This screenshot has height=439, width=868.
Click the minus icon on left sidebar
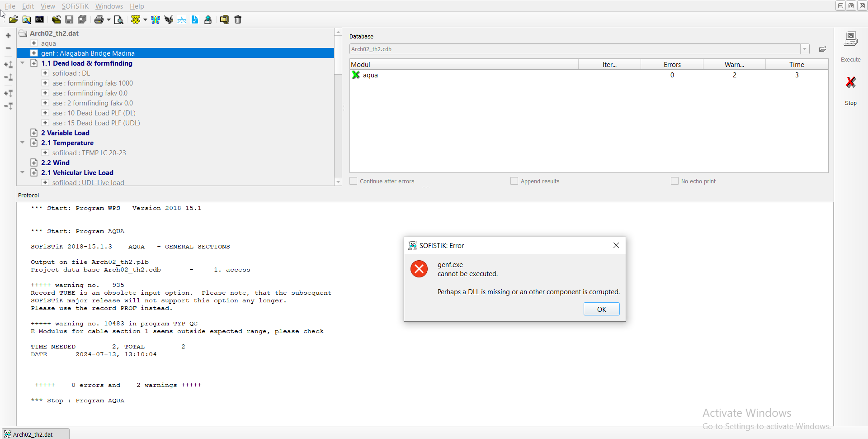click(8, 48)
